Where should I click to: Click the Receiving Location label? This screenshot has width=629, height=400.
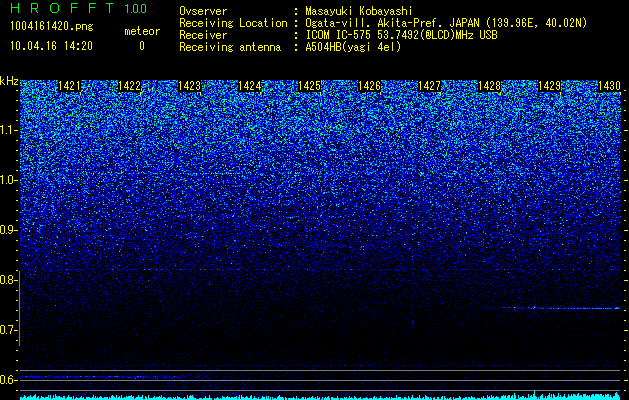click(x=233, y=23)
